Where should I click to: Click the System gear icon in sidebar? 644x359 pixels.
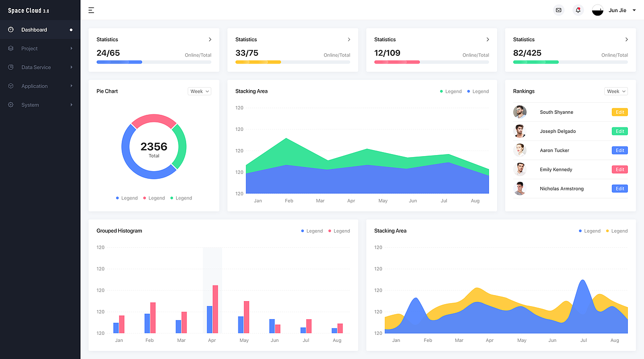click(11, 105)
